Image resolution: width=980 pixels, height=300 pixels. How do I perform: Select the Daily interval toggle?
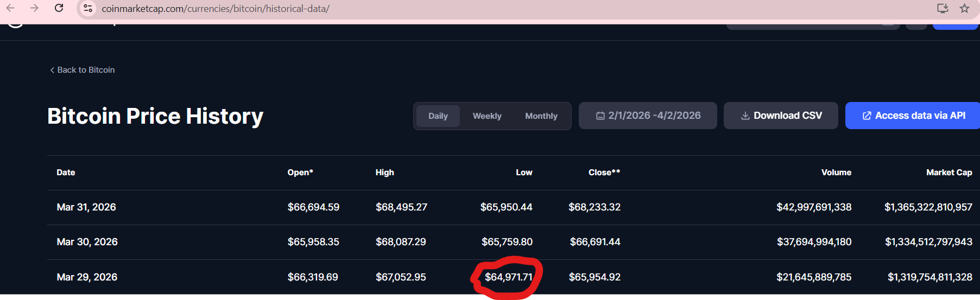438,116
